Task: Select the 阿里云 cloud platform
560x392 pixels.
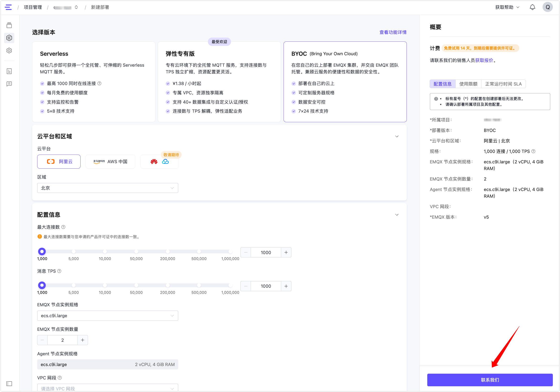Action: pos(59,161)
